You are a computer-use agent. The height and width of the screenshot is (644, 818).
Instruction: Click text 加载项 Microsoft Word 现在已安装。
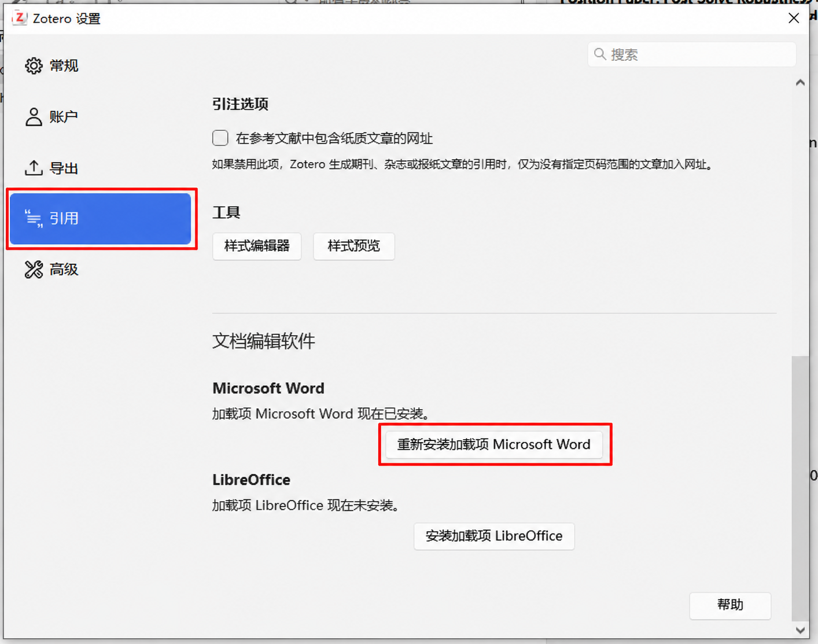(x=321, y=414)
